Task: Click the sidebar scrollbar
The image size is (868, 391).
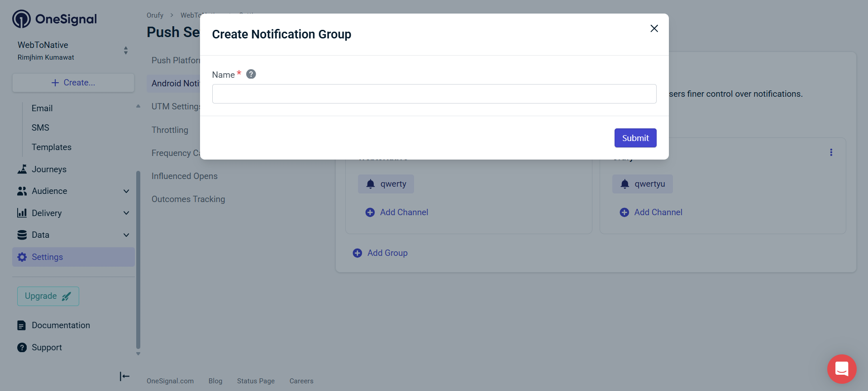Action: (x=138, y=259)
